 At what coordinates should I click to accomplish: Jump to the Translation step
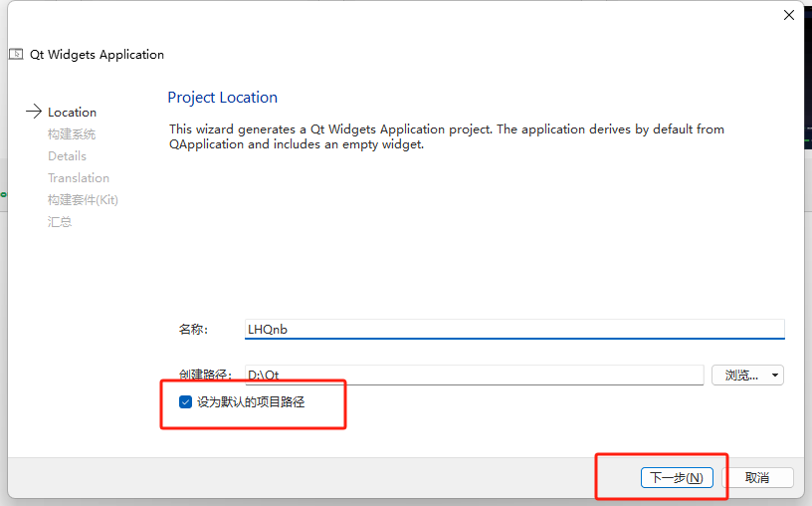[x=79, y=178]
